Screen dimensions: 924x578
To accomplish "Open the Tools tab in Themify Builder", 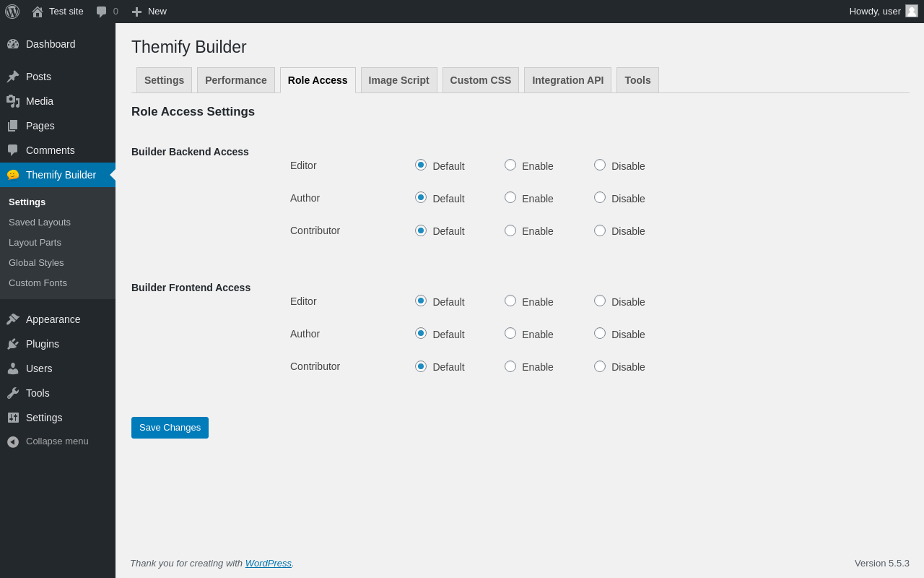I will 637,80.
